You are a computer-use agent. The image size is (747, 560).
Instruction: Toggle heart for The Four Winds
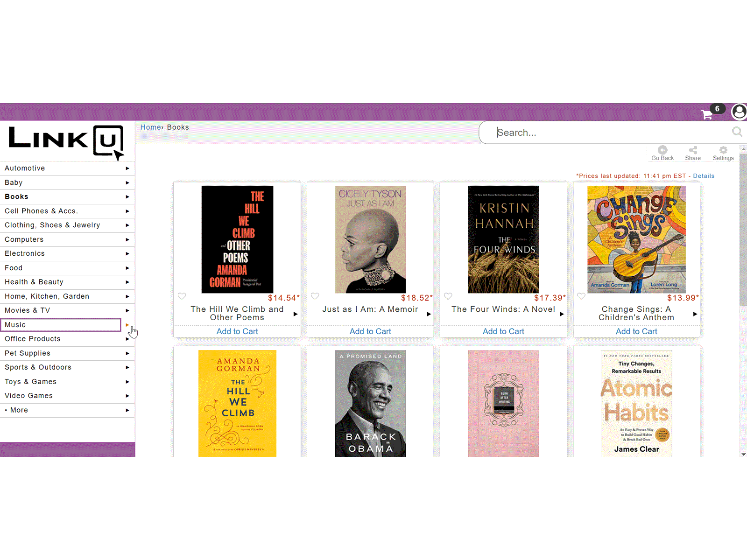[448, 296]
